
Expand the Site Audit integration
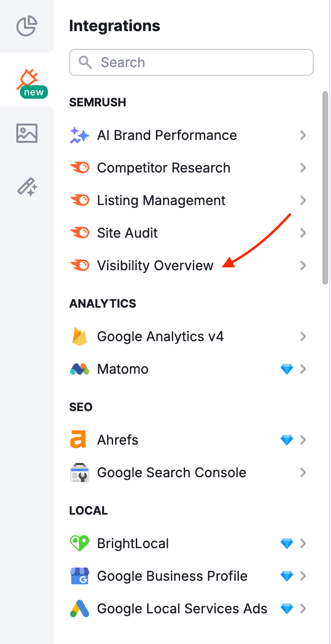point(303,233)
